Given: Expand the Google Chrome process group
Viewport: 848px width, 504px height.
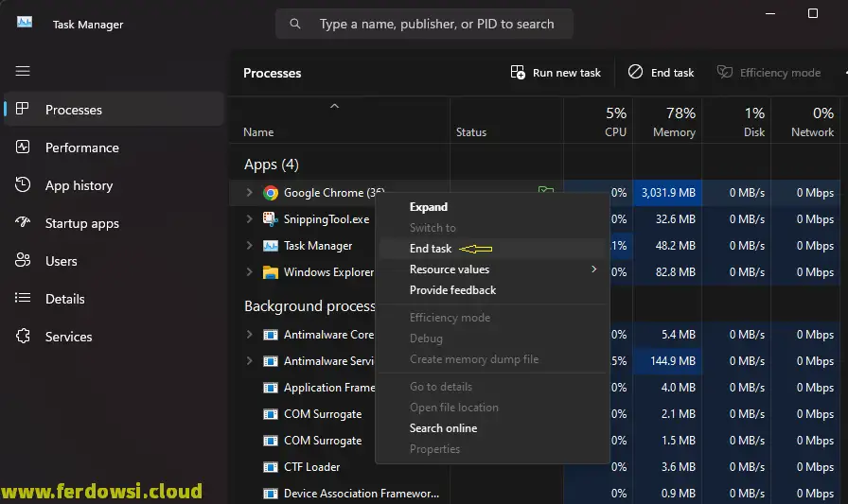Looking at the screenshot, I should tap(249, 192).
